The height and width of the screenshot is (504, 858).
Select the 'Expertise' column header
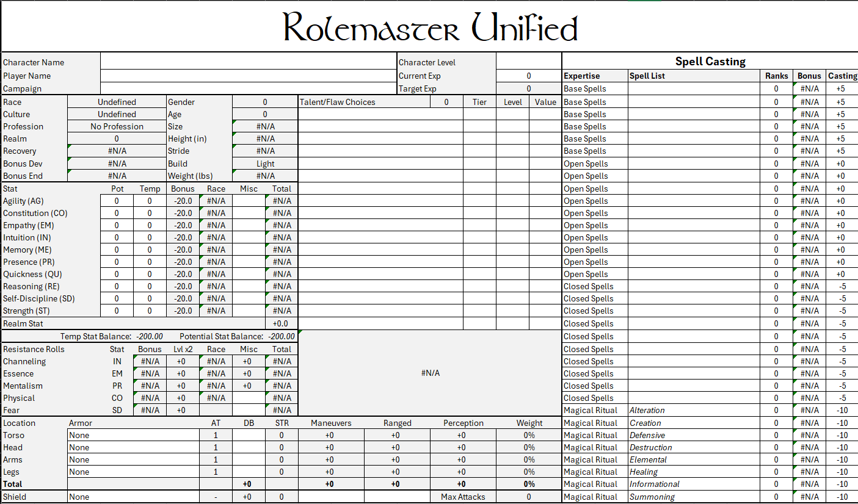[581, 76]
